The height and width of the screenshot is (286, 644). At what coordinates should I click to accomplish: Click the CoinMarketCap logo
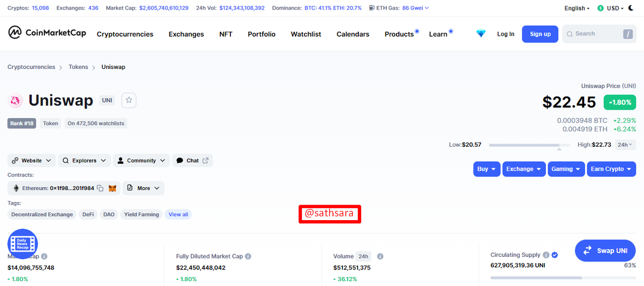click(47, 33)
